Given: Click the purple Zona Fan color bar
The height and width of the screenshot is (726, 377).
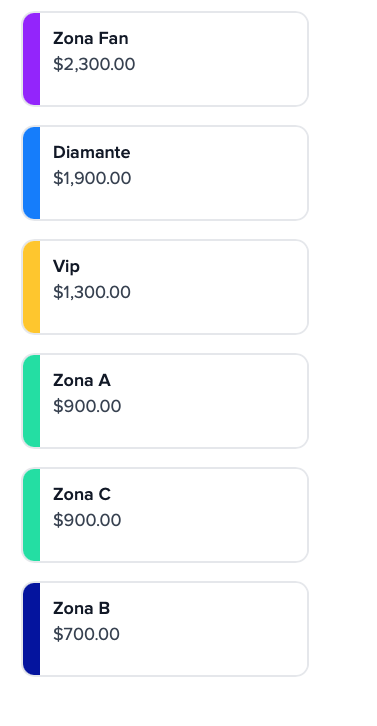Looking at the screenshot, I should pos(31,59).
